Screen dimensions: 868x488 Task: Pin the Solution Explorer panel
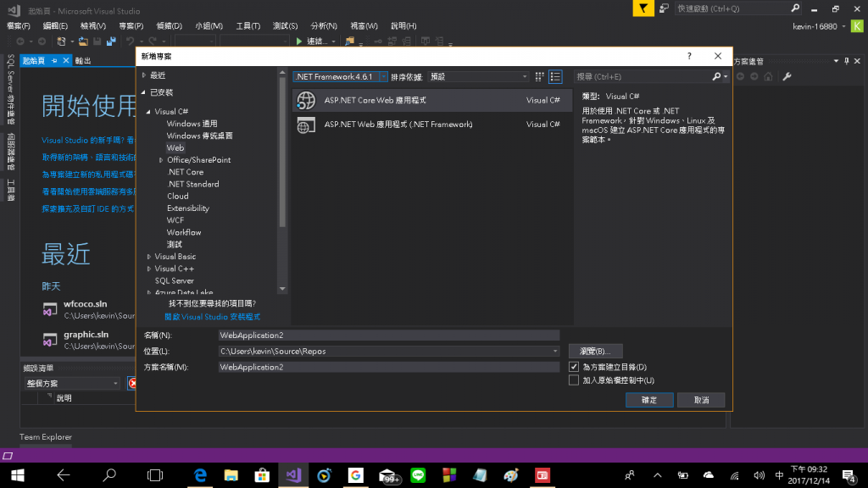pos(847,61)
